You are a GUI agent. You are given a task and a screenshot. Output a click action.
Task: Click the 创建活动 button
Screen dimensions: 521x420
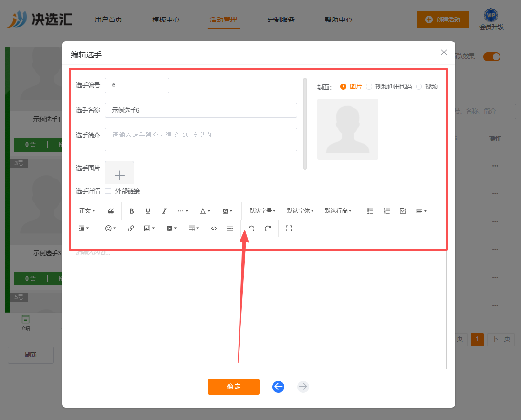pos(443,20)
